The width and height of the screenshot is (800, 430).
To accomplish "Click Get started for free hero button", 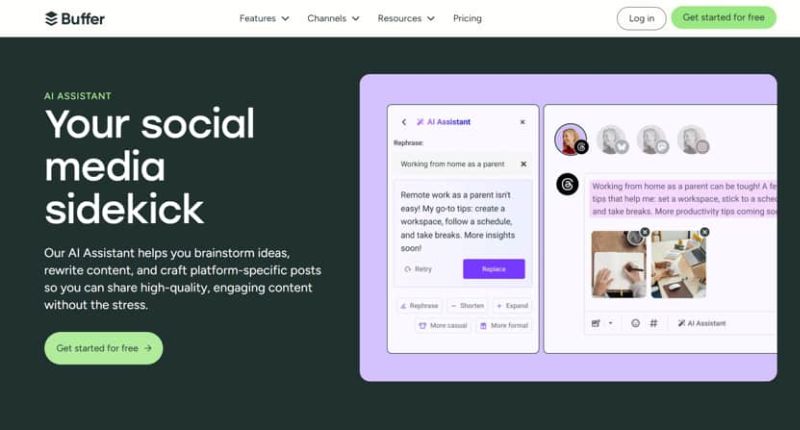I will [x=104, y=348].
